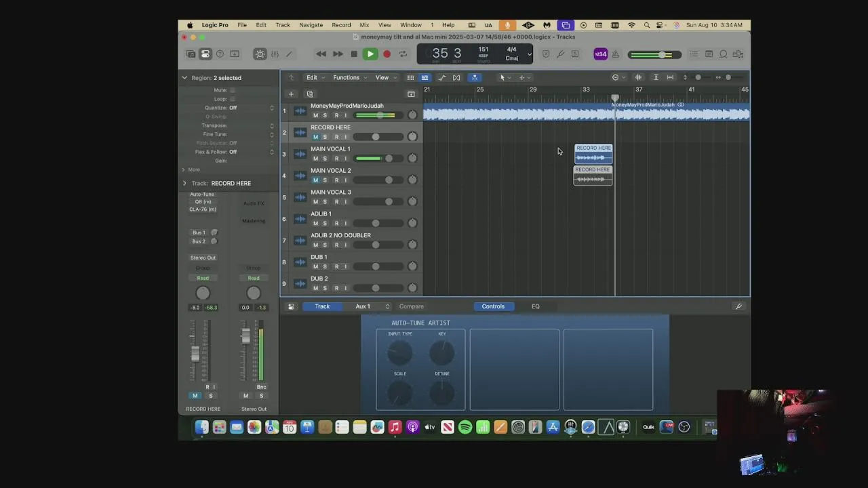Screen dimensions: 868x488
Task: Open the Loop Browser icon
Action: 724,54
